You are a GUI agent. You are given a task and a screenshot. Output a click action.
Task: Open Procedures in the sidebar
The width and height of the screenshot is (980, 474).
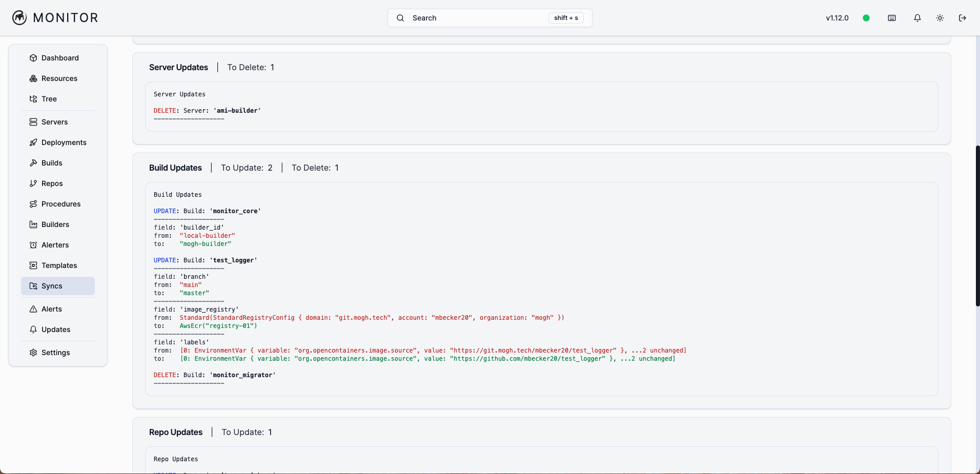(x=58, y=204)
